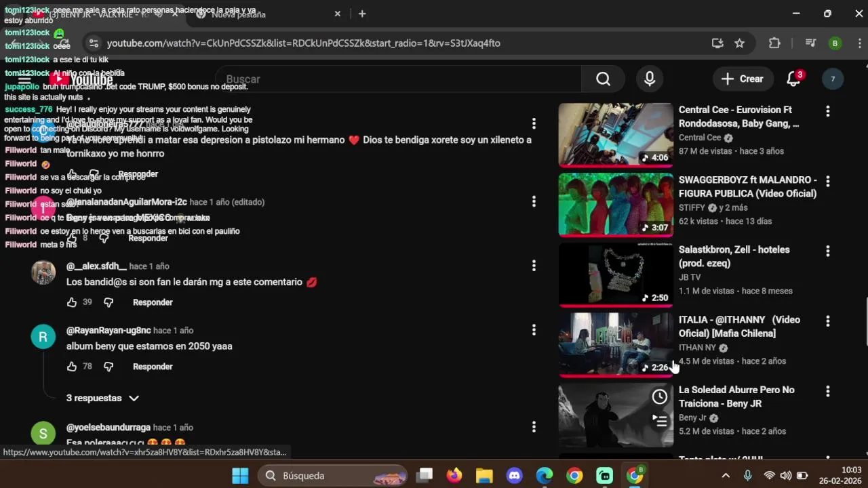Like the @__alex.sfdh__ comment

[72, 302]
